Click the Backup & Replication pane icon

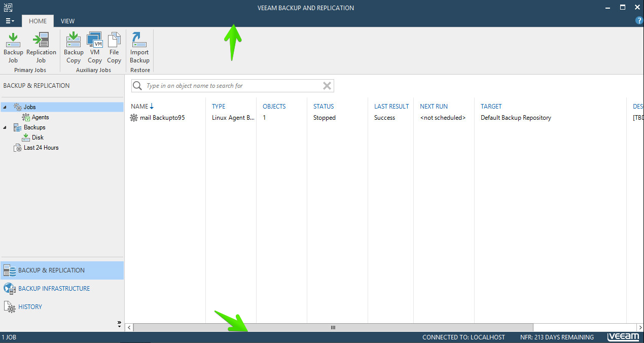pyautogui.click(x=10, y=270)
